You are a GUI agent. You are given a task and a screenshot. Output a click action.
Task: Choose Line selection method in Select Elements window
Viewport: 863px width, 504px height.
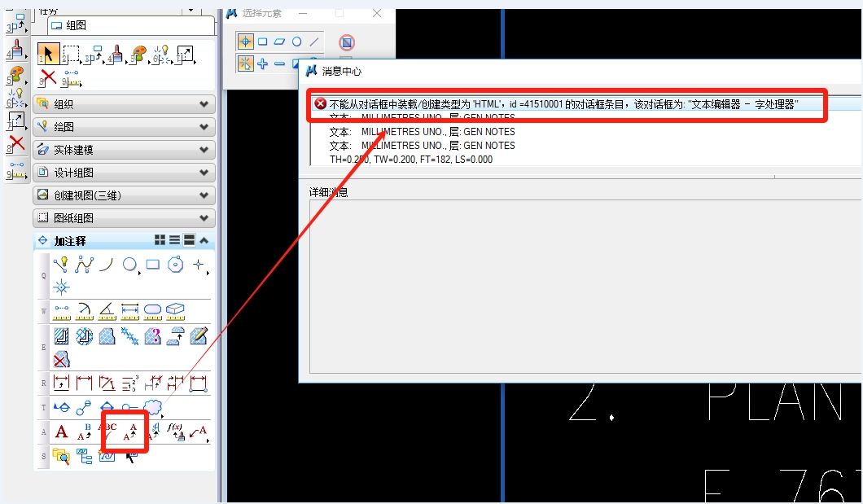pos(313,42)
